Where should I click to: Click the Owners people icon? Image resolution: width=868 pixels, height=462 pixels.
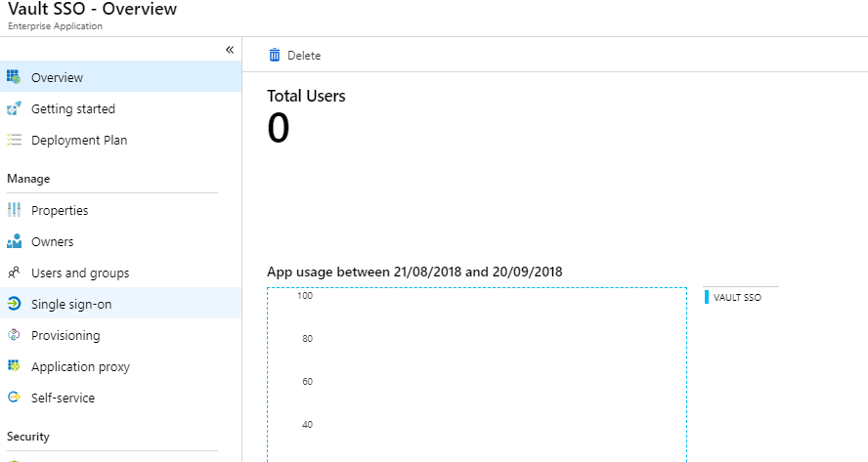tap(14, 241)
